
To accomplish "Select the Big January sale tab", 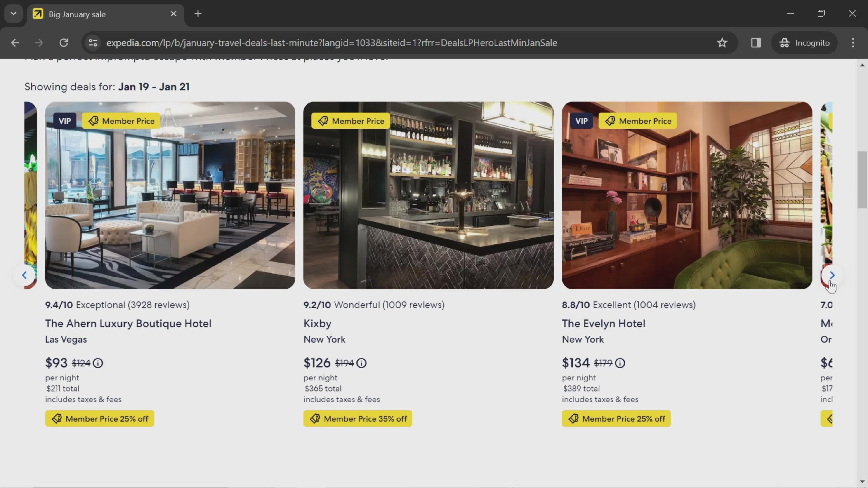I will click(x=106, y=14).
